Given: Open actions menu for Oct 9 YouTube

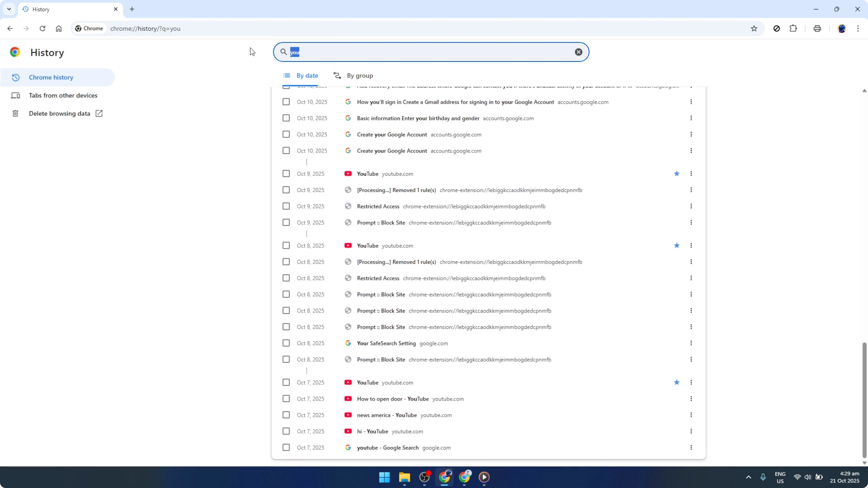Looking at the screenshot, I should (x=691, y=174).
